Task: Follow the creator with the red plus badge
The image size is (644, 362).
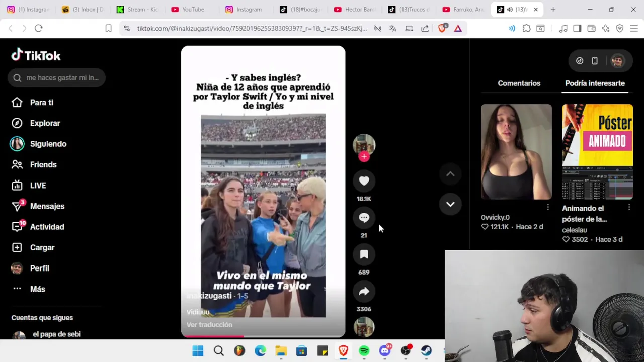Action: coord(364,156)
